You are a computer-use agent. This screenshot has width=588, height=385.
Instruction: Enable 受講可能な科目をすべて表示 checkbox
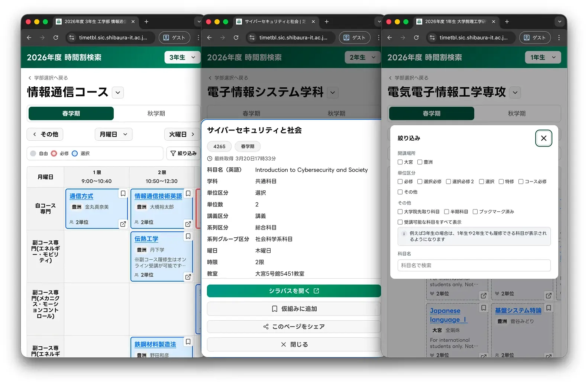point(400,222)
